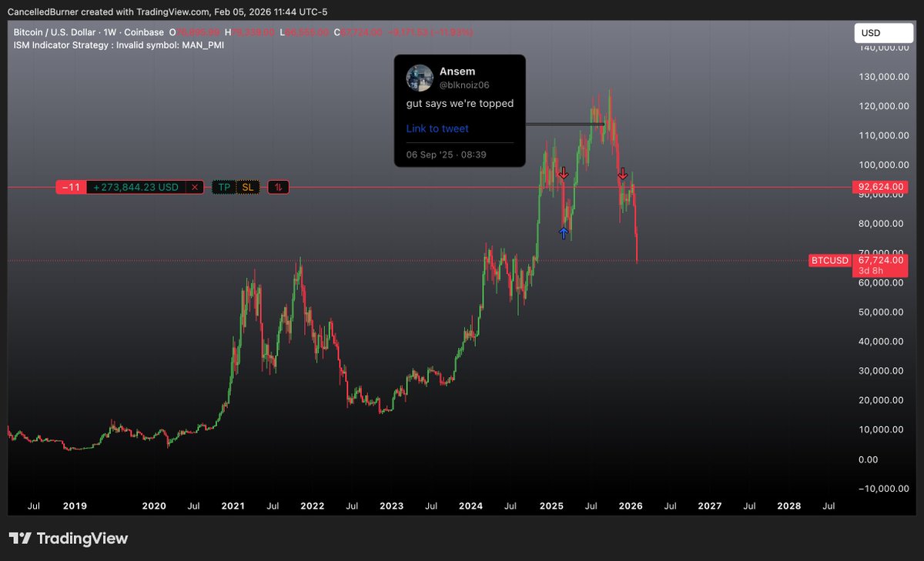
Task: Click 10,000.00 on the price scale
Action: (880, 429)
